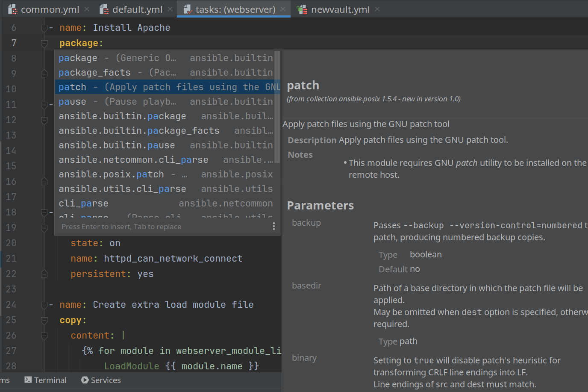Toggle the fold marker at line 22
Viewport: 588px width, 392px height.
point(44,274)
